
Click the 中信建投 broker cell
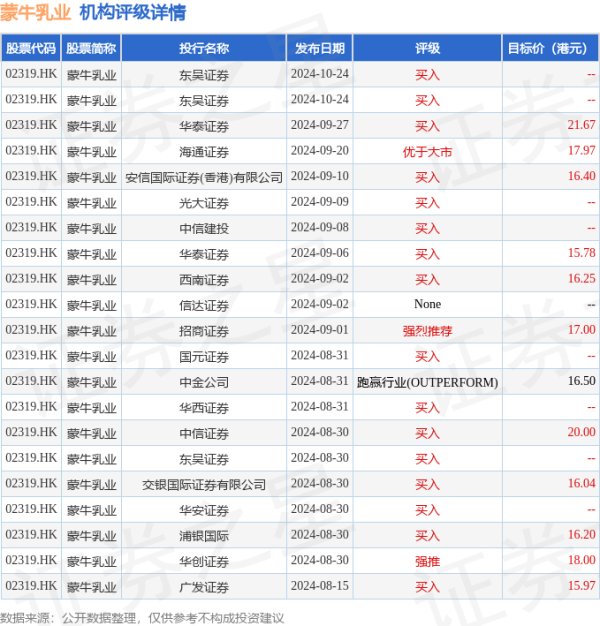coord(204,228)
